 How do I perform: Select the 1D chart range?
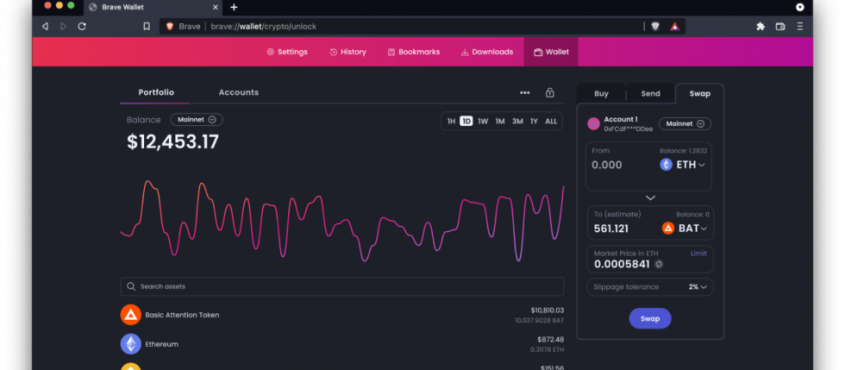click(x=466, y=121)
